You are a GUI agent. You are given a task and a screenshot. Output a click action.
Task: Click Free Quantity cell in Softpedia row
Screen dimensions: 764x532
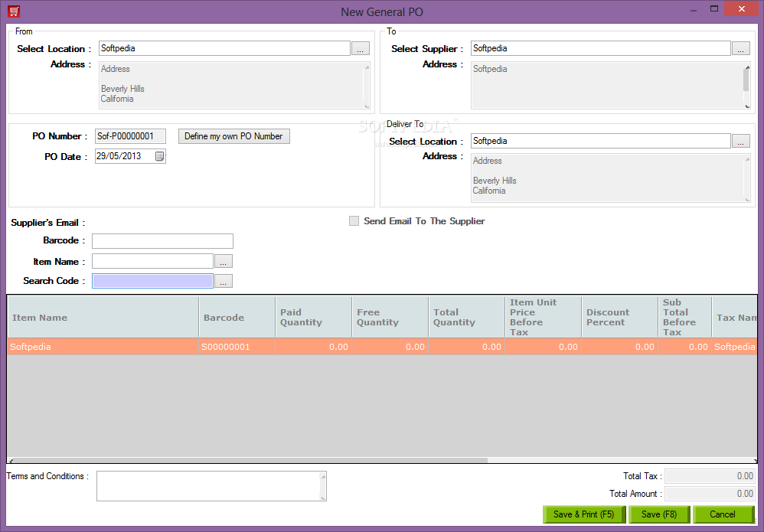390,347
